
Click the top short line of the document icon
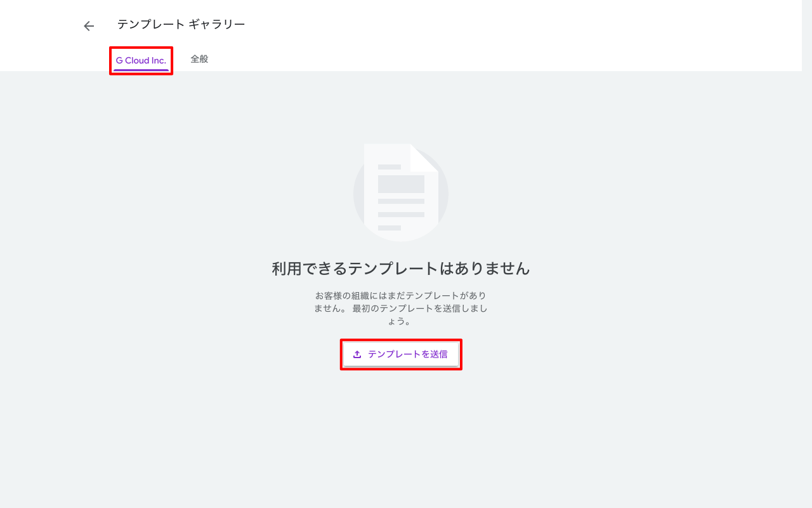coord(390,167)
